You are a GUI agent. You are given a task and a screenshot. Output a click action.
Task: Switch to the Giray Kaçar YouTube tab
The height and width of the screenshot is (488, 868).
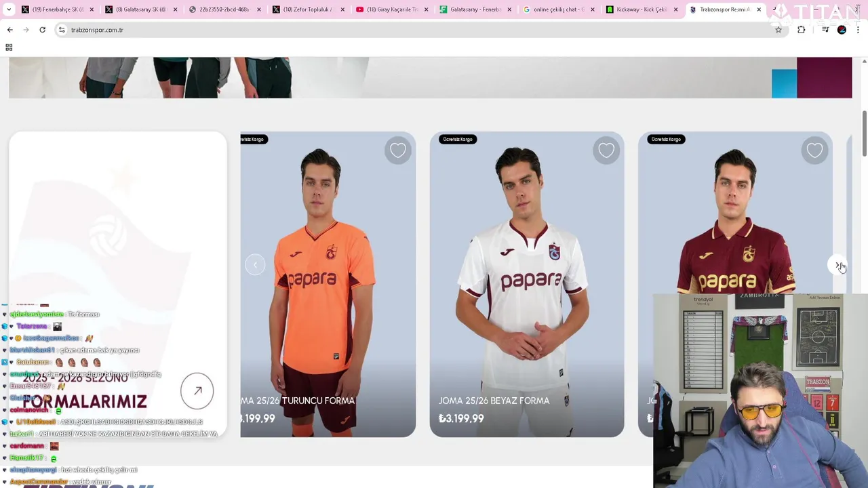[x=392, y=9]
